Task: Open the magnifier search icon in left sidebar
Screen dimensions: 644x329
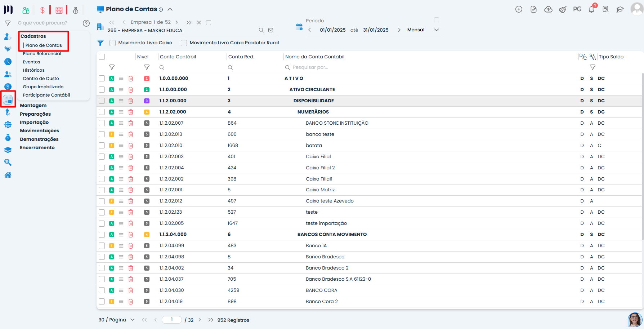Action: click(x=8, y=163)
